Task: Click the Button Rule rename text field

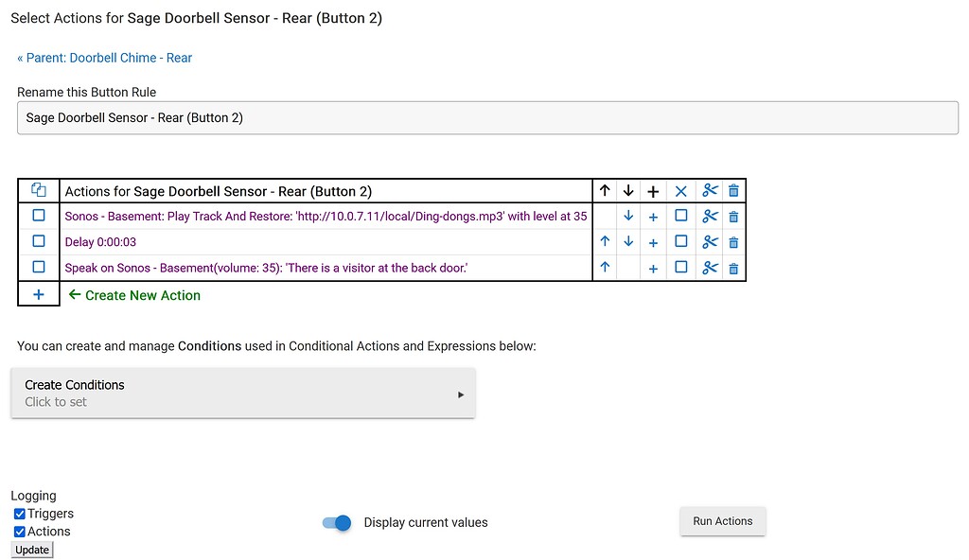Action: pyautogui.click(x=484, y=117)
